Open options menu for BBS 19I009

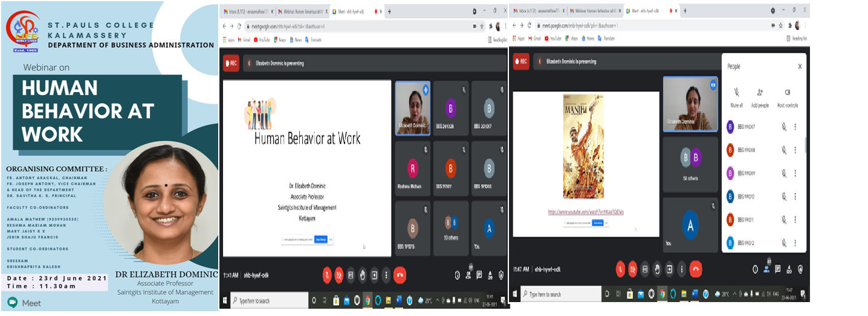click(x=795, y=173)
